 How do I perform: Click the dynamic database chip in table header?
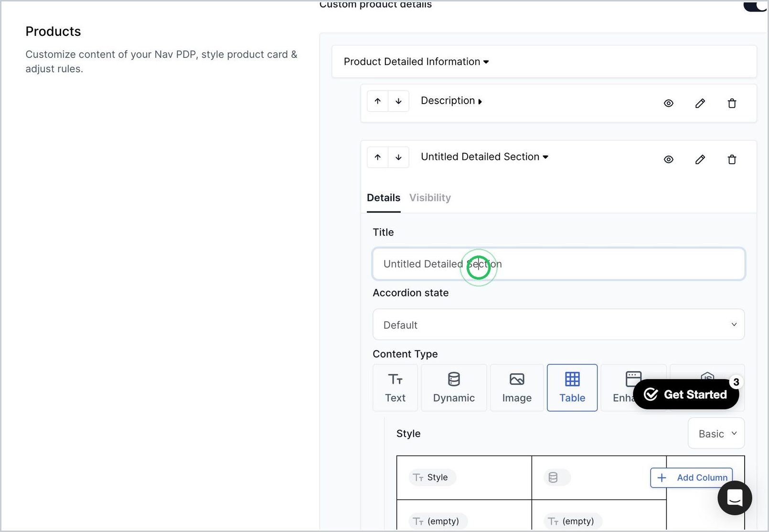[557, 478]
